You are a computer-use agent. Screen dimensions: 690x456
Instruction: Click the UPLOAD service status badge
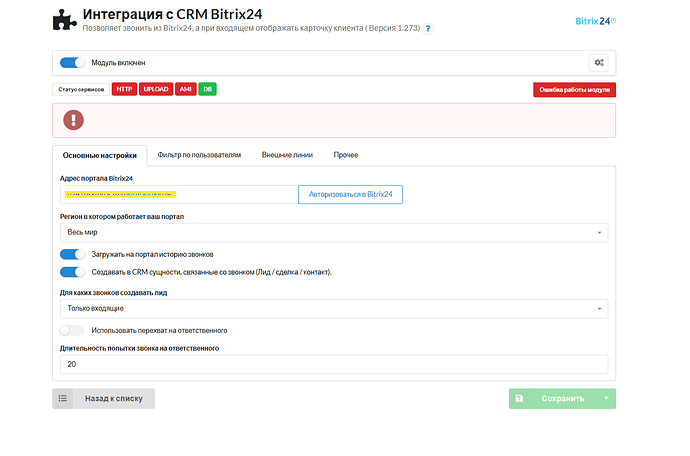pos(156,89)
